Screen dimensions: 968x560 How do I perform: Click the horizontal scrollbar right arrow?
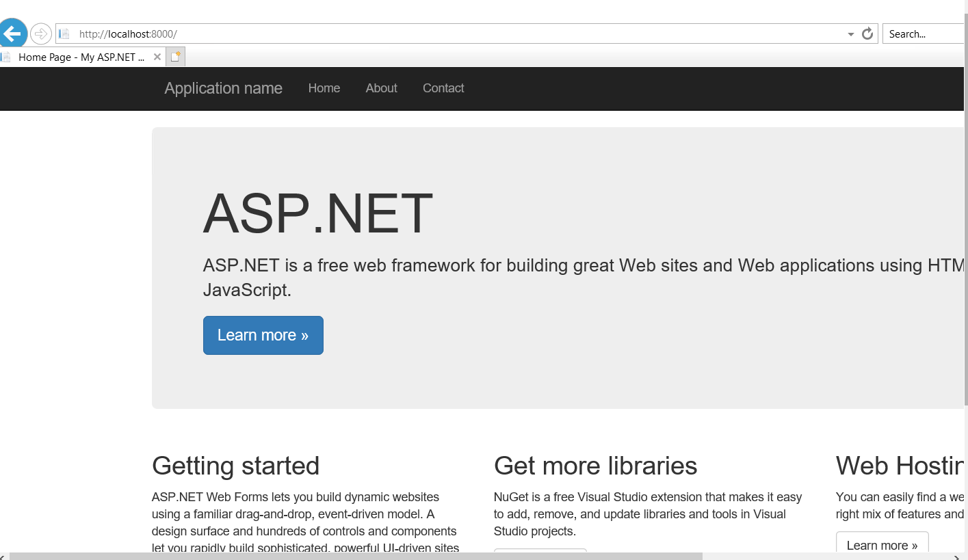pos(958,557)
